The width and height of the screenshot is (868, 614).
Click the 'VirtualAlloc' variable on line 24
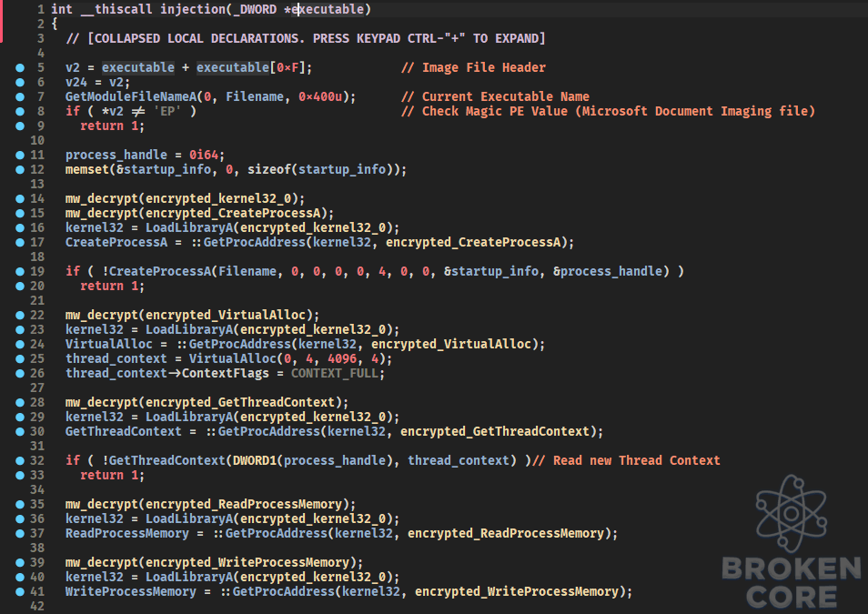point(109,345)
